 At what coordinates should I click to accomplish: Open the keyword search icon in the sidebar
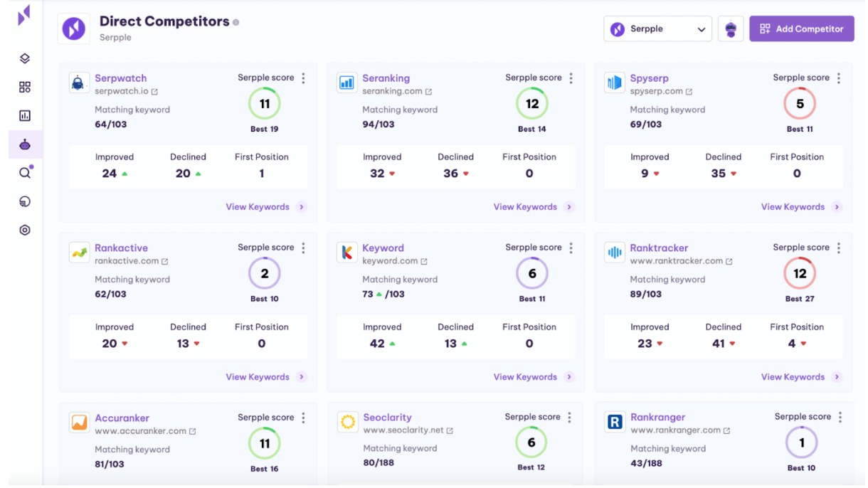(x=25, y=173)
